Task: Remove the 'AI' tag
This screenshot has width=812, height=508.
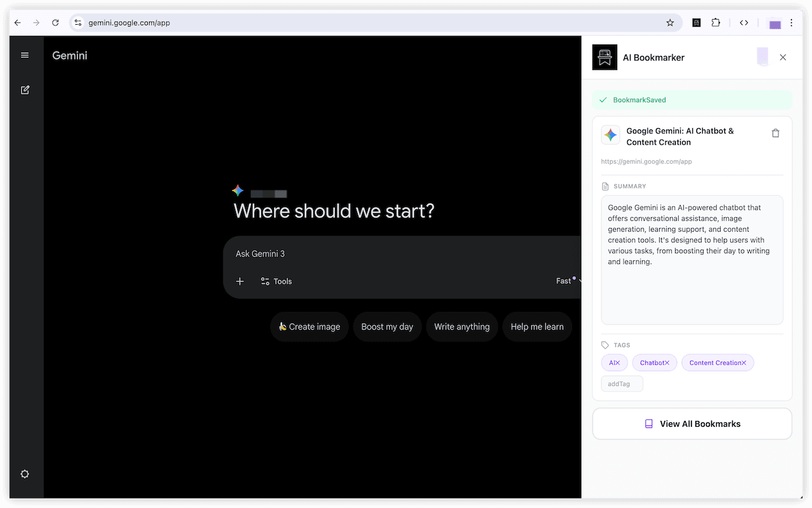Action: pyautogui.click(x=619, y=362)
